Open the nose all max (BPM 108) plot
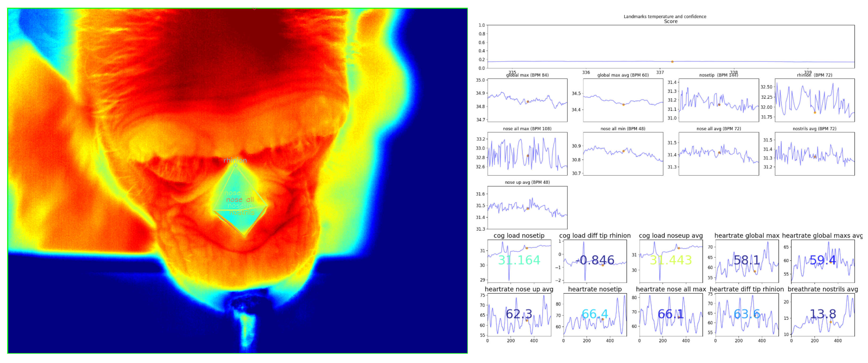The height and width of the screenshot is (363, 868). 527,154
